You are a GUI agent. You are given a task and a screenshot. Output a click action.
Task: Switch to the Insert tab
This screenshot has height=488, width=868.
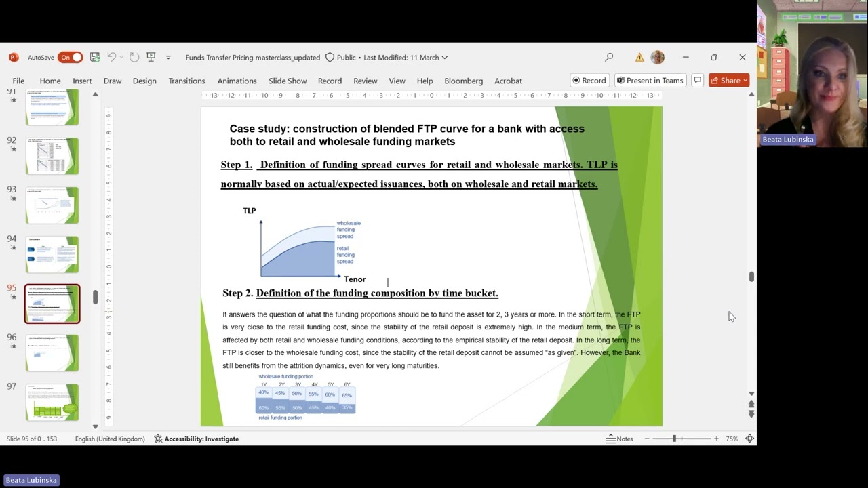[82, 81]
